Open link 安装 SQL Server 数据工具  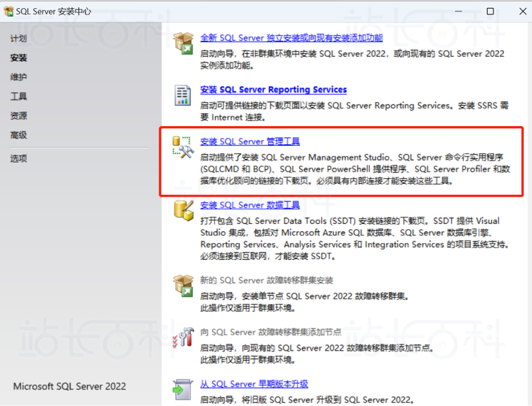point(250,205)
